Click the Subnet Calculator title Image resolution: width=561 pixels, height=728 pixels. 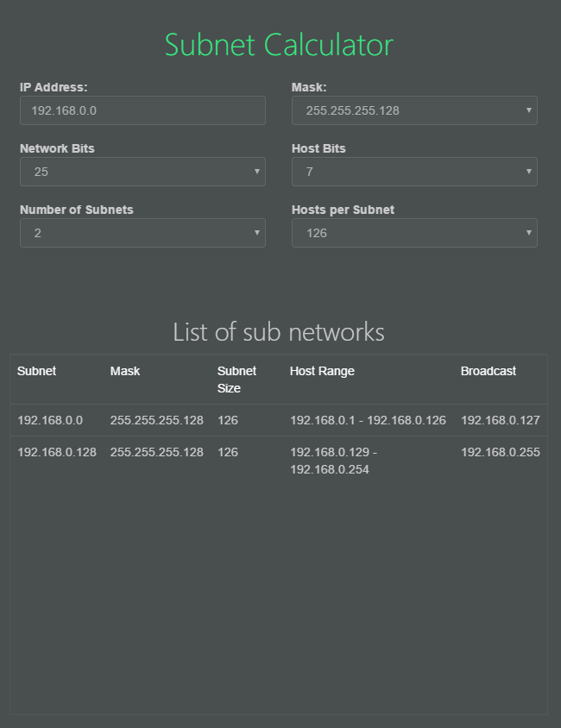pos(280,45)
